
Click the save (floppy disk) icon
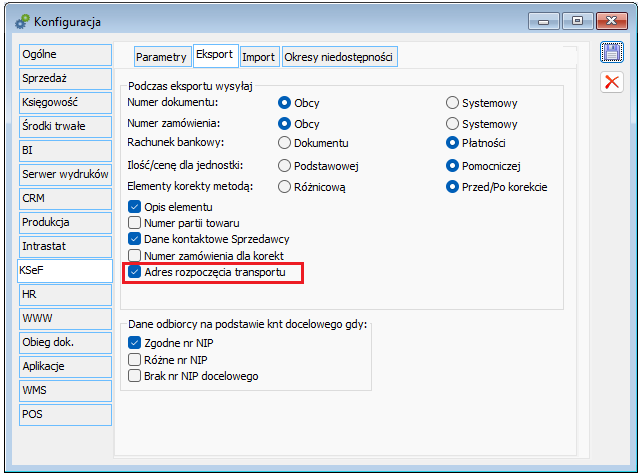click(x=612, y=52)
